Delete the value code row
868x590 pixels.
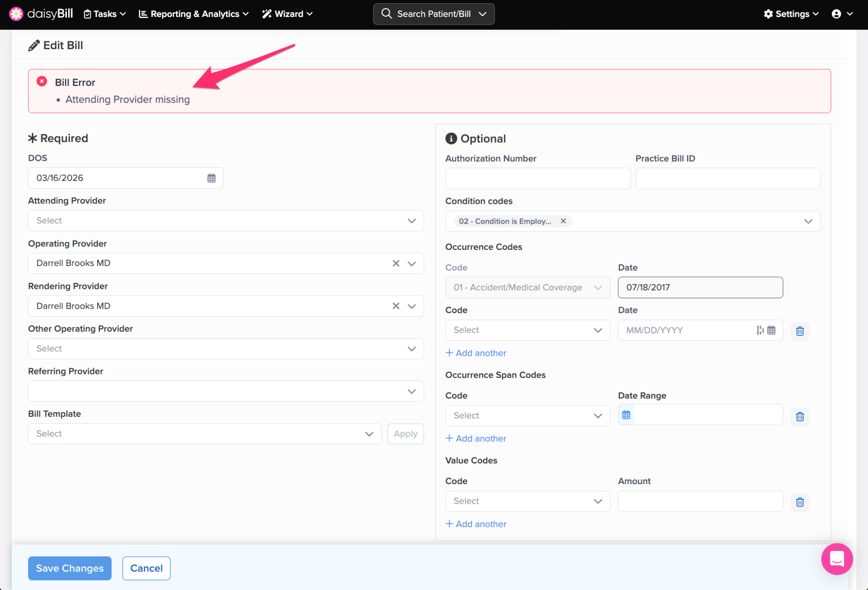800,502
